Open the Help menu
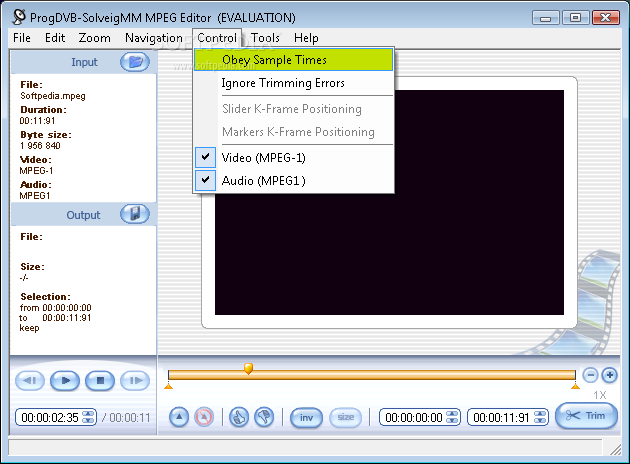 [x=306, y=38]
